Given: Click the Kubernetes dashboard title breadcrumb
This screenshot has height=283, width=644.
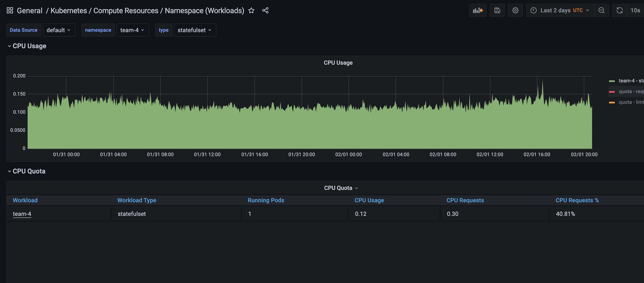Looking at the screenshot, I should coord(147,11).
